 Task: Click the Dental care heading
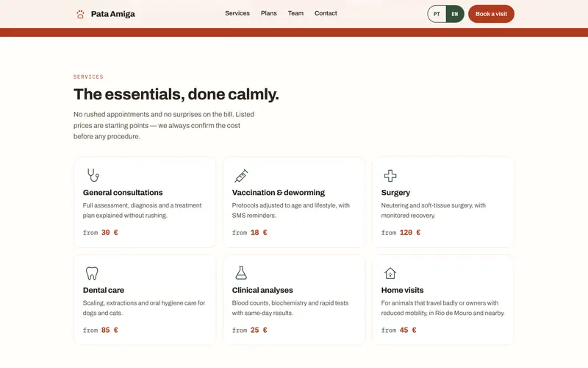click(104, 290)
